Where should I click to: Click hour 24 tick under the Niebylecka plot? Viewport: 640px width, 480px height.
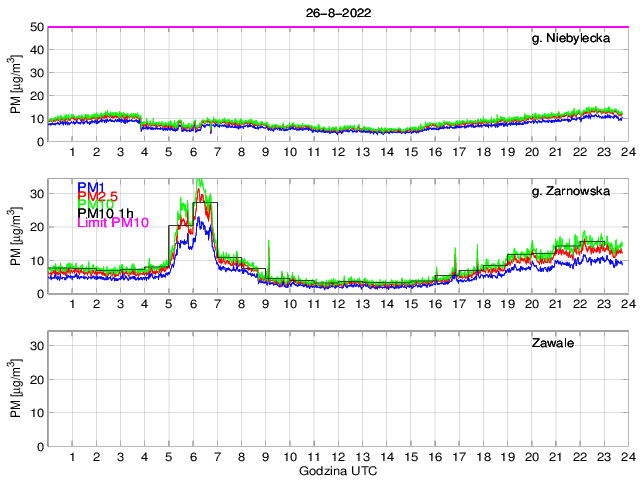point(626,152)
